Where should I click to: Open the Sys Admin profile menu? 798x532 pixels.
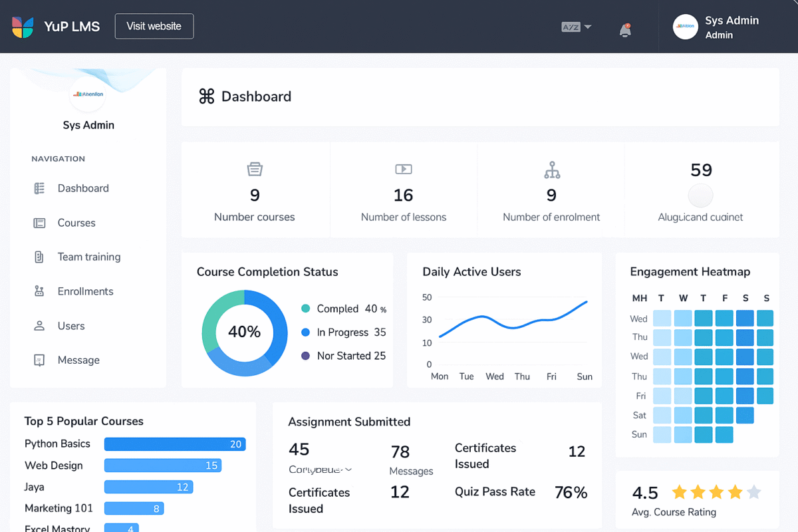point(717,27)
